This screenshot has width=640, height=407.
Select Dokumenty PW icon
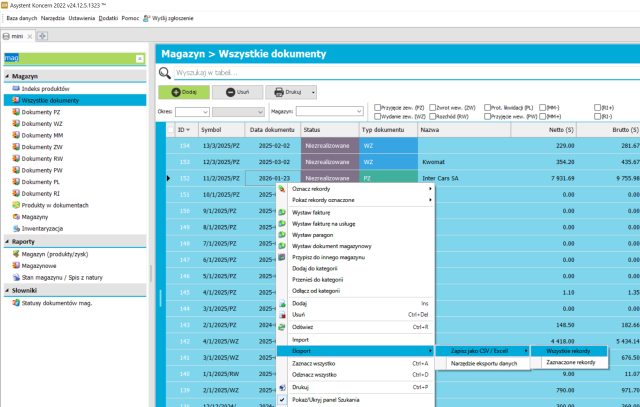(16, 170)
